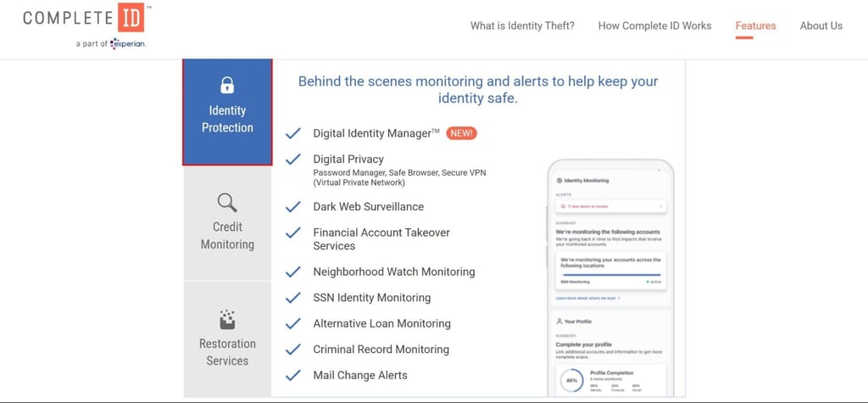Open the What is Identity Theft? page
Image resolution: width=868 pixels, height=403 pixels.
point(522,25)
